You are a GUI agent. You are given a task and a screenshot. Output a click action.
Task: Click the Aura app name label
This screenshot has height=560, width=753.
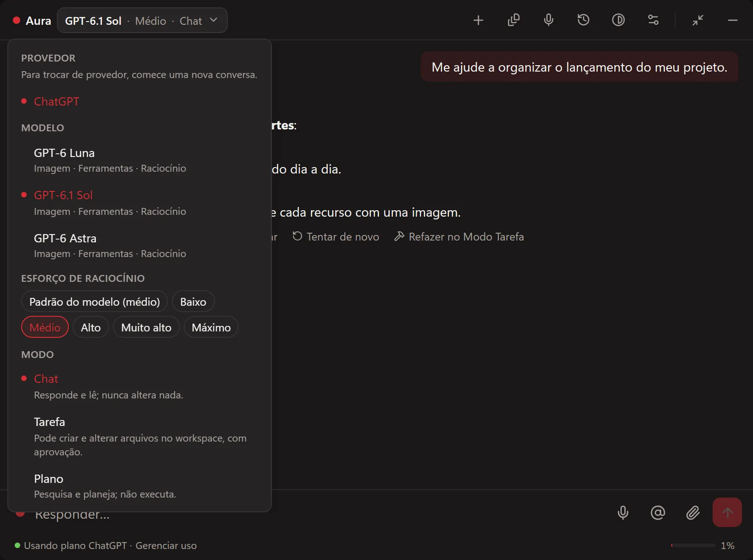point(39,21)
